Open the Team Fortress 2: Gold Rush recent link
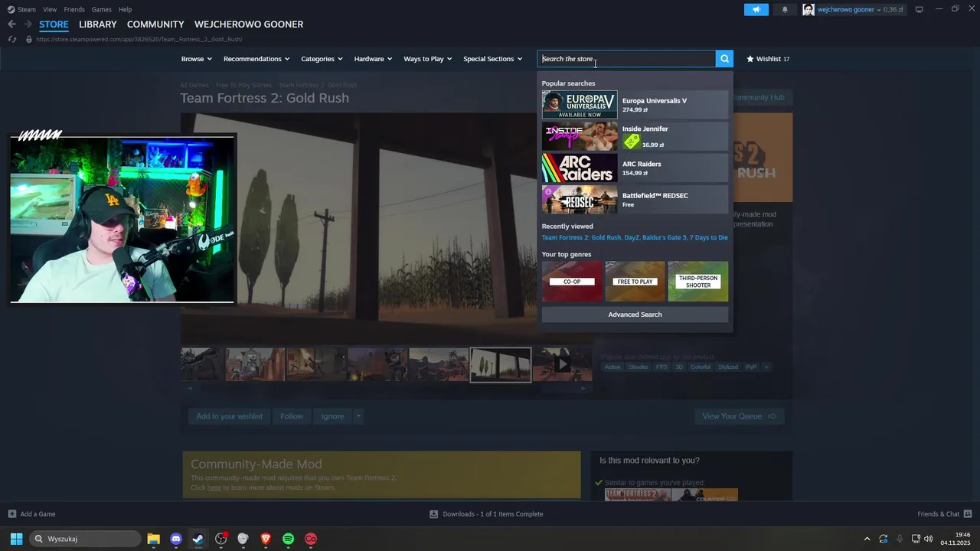The width and height of the screenshot is (980, 551). tap(581, 238)
